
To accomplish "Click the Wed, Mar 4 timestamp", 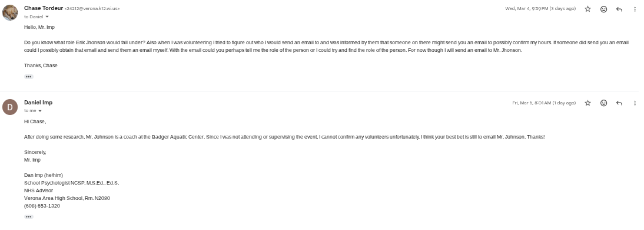I will pos(540,9).
